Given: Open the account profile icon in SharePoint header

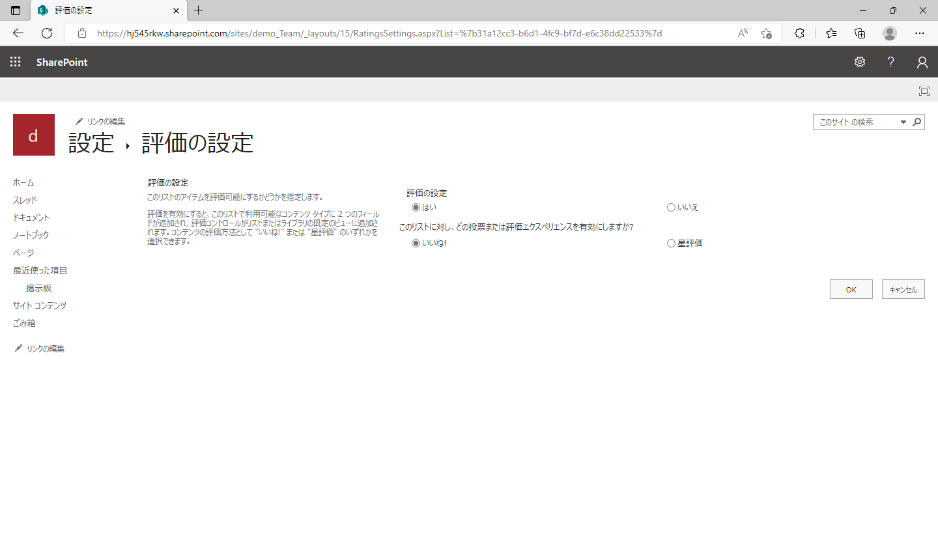Looking at the screenshot, I should tap(922, 62).
